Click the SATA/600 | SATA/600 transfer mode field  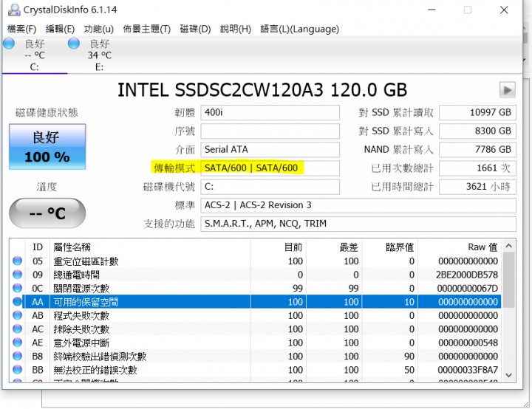(270, 168)
